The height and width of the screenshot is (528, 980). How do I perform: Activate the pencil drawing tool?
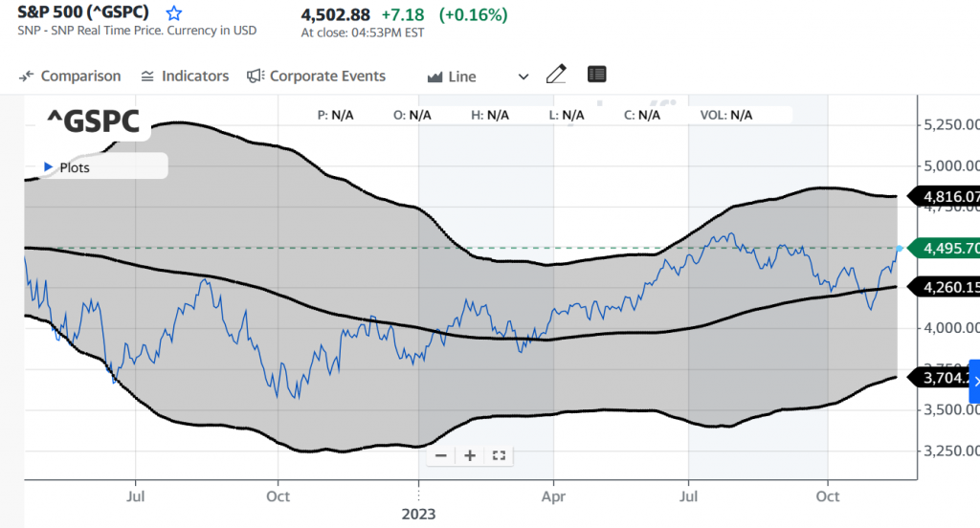556,75
